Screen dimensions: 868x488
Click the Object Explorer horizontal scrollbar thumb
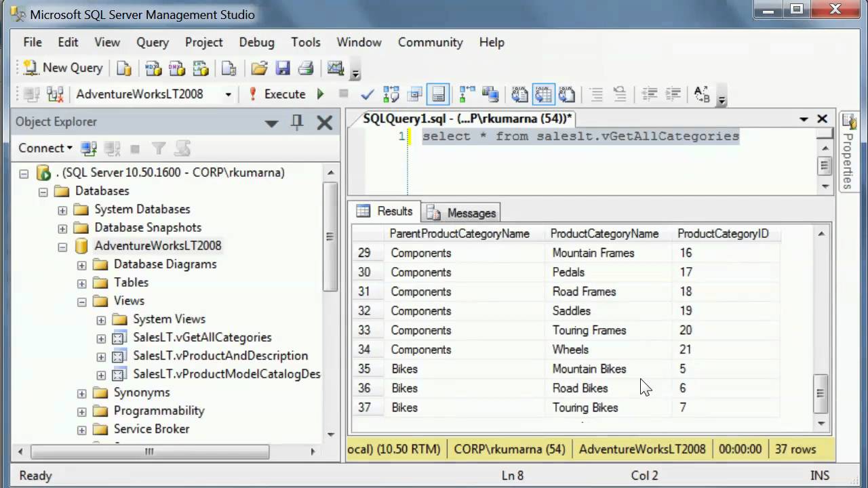pos(150,451)
